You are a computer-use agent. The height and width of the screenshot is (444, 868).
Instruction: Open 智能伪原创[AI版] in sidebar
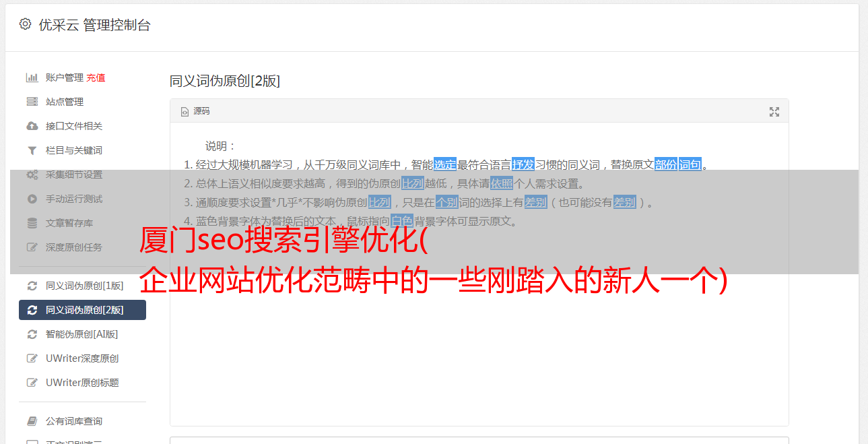82,334
